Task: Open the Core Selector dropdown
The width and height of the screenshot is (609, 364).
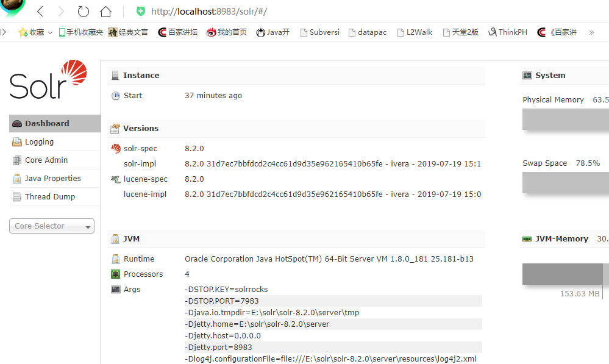Action: [x=52, y=226]
